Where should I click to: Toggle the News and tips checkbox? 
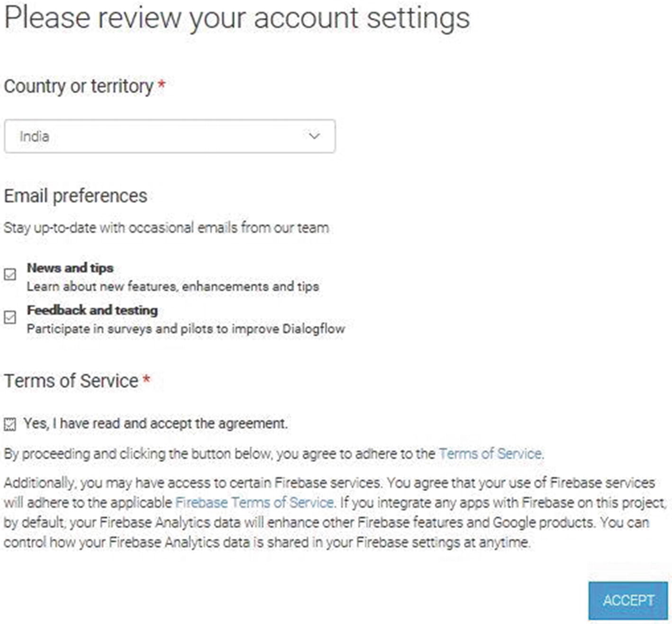tap(10, 275)
